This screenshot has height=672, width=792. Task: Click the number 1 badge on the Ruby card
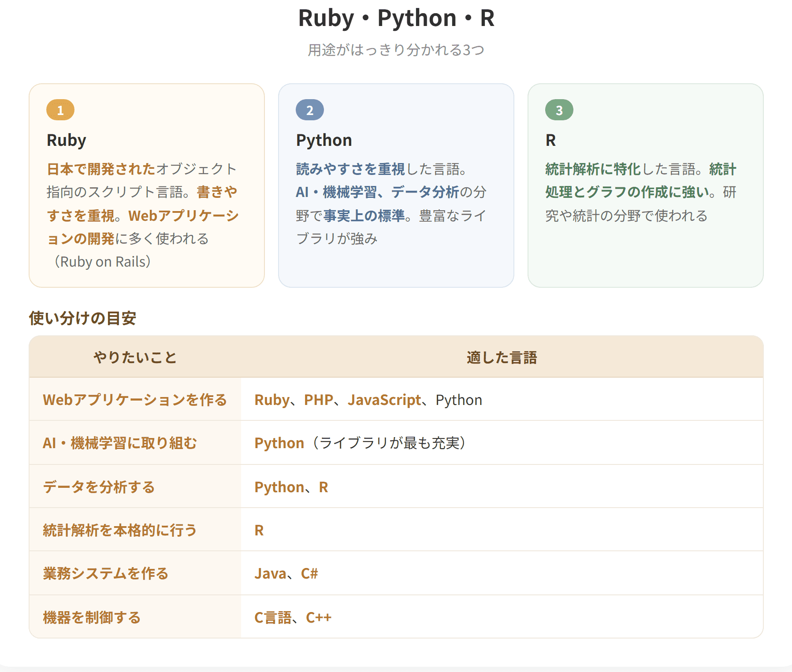coord(60,110)
